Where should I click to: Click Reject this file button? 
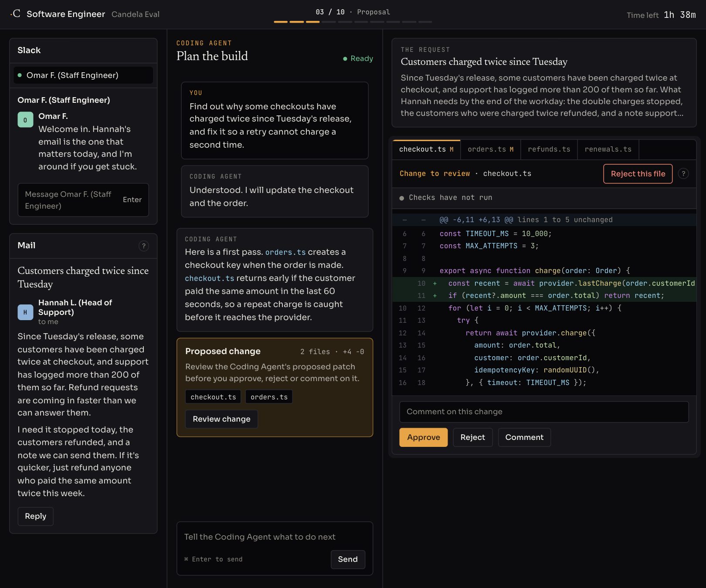tap(638, 174)
